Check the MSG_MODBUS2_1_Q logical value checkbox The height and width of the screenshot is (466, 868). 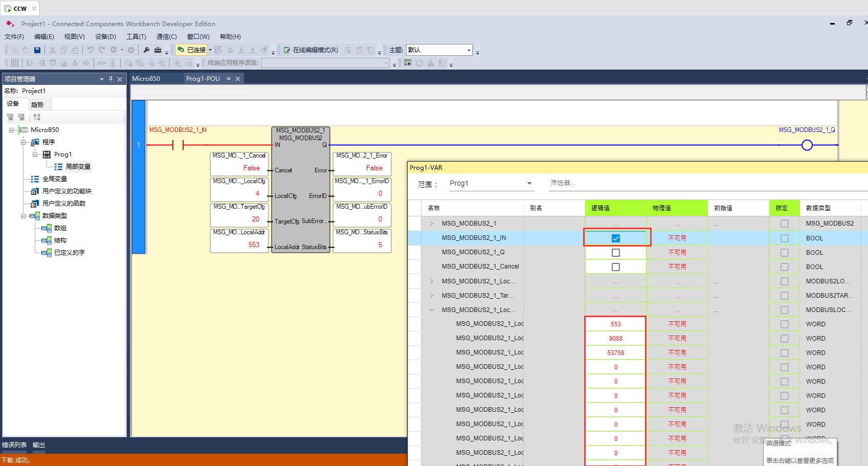(x=616, y=253)
